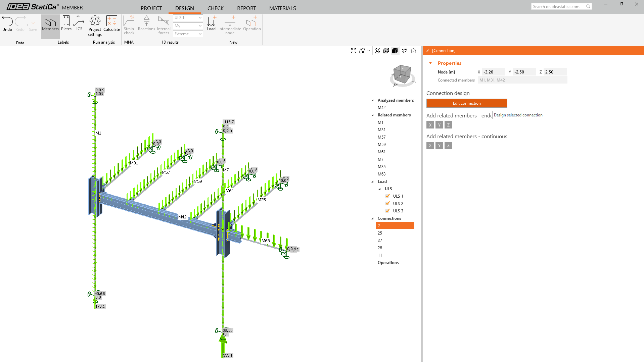Open the My force component dropdown
644x362 pixels.
pyautogui.click(x=188, y=26)
